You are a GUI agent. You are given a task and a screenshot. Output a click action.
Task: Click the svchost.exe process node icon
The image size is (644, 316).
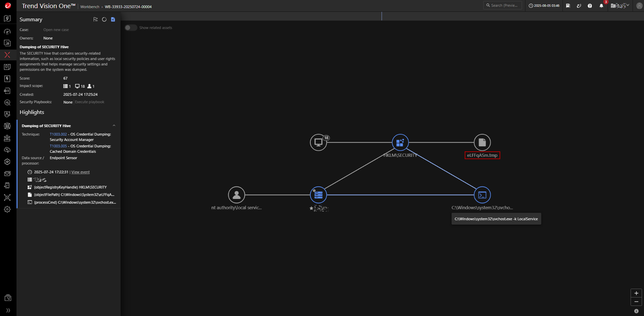pyautogui.click(x=482, y=195)
